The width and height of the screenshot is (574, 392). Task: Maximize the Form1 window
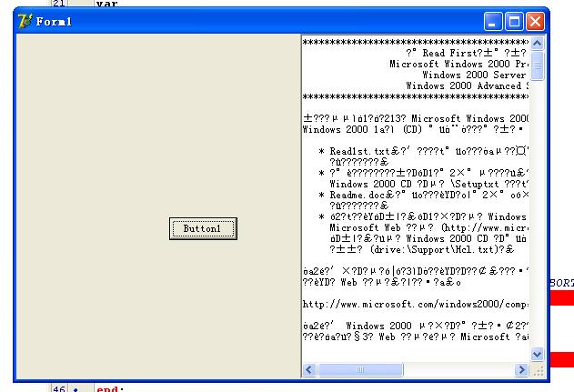click(514, 21)
